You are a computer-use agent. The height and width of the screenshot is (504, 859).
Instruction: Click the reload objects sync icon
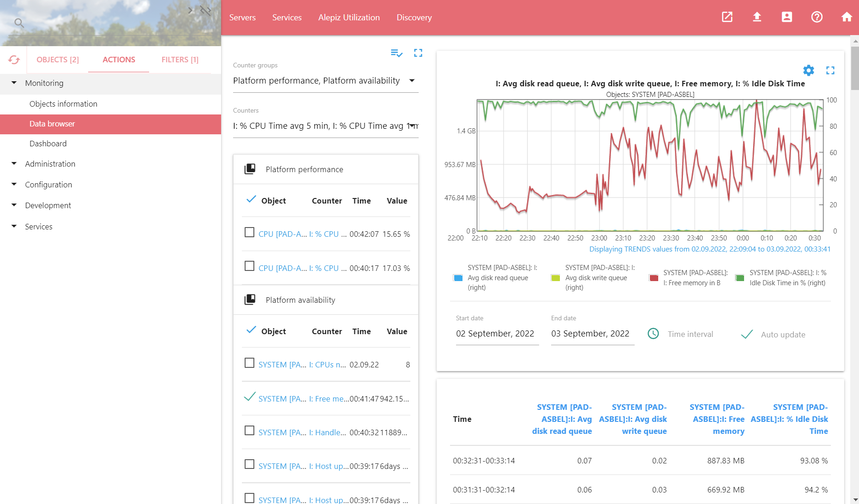pyautogui.click(x=14, y=60)
